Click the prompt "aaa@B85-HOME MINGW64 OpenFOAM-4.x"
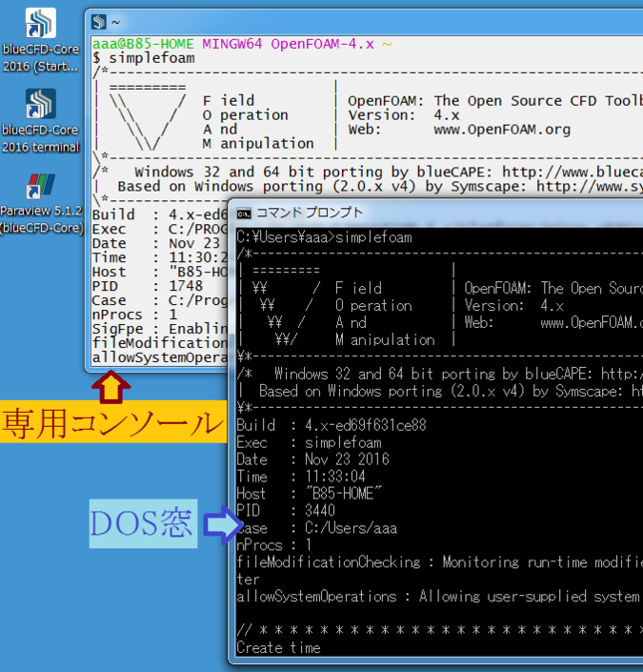 (x=233, y=44)
